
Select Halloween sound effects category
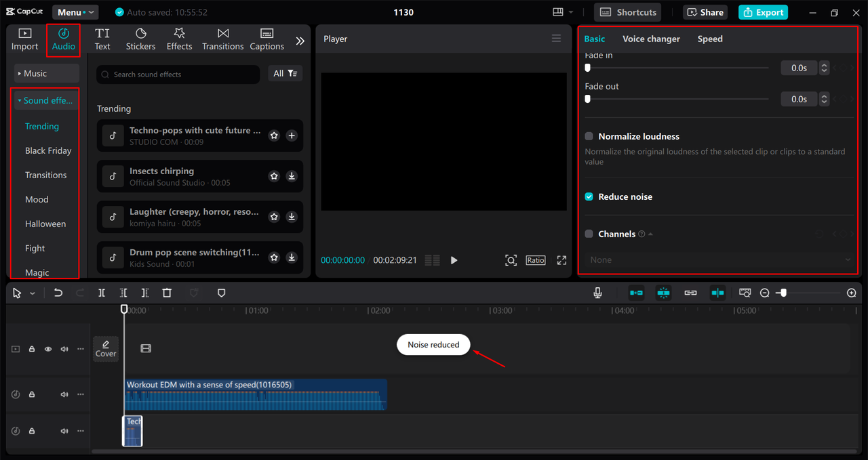point(45,224)
